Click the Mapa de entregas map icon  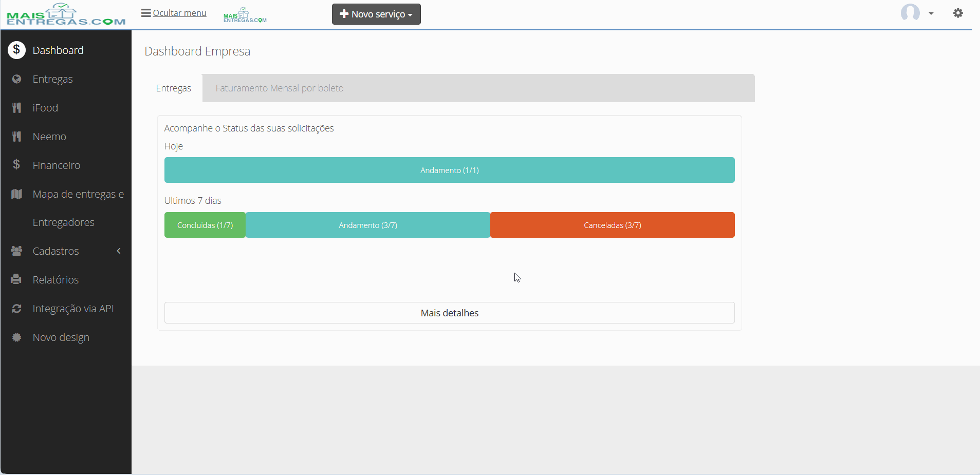click(16, 194)
